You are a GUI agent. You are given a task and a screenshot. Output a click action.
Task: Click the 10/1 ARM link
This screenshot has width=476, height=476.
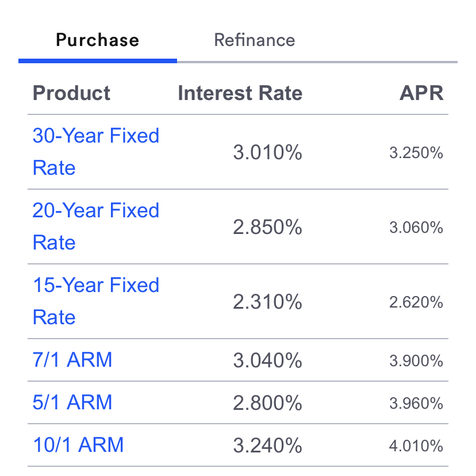[x=78, y=444]
